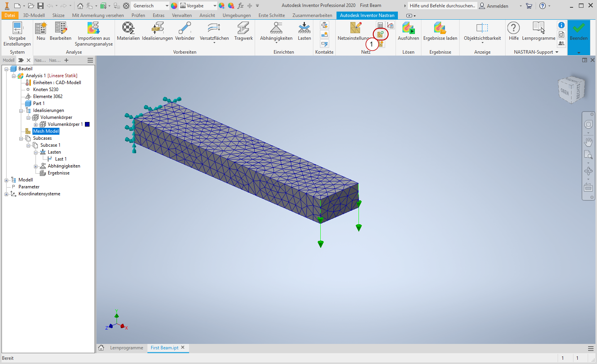Viewport: 597px width, 364px height.
Task: Click the middle contact icon in Kontakte panel
Action: click(325, 35)
